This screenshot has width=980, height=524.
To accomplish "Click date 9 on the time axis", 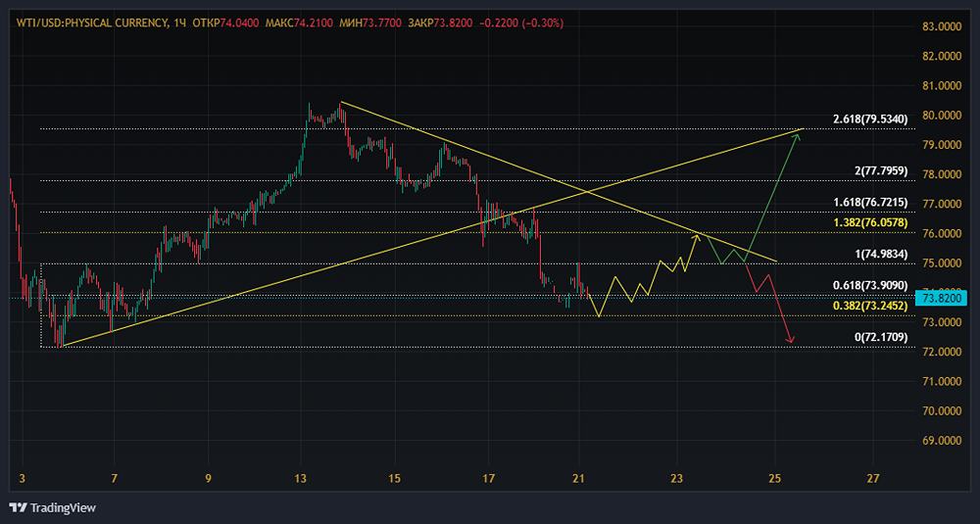I will pyautogui.click(x=208, y=478).
